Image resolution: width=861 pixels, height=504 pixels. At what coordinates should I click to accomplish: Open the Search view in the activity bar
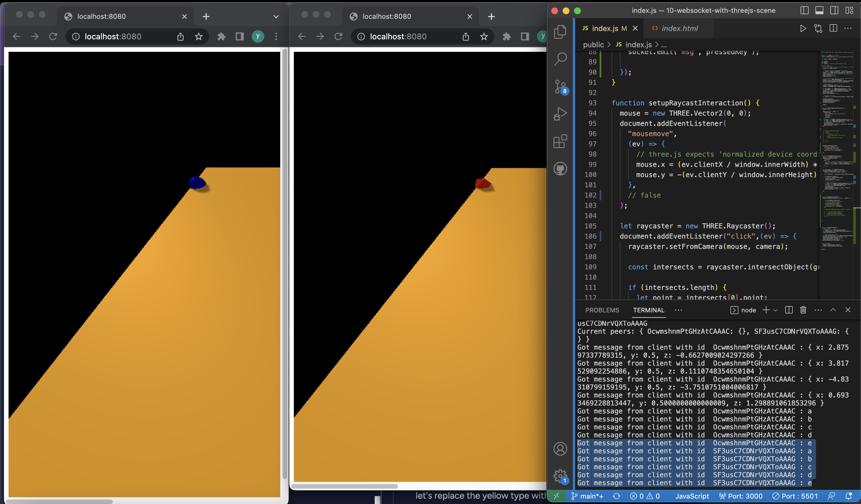tap(560, 59)
